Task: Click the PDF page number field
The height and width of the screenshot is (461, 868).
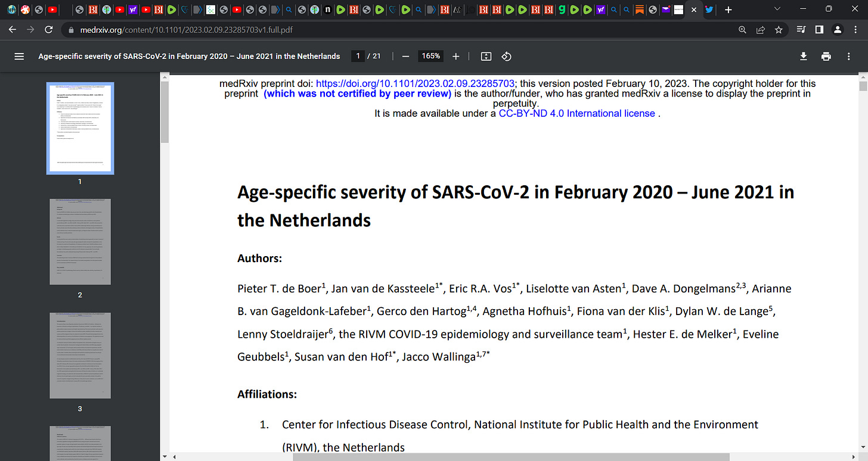Action: pyautogui.click(x=358, y=56)
